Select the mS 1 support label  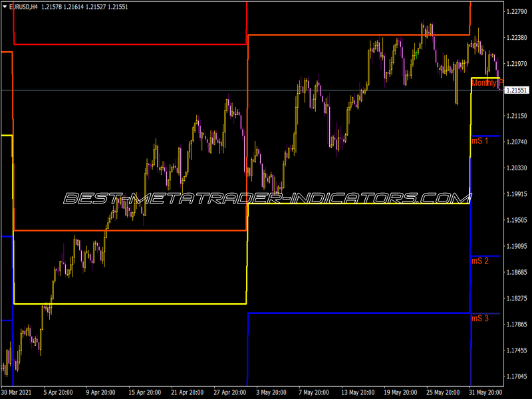[x=479, y=140]
